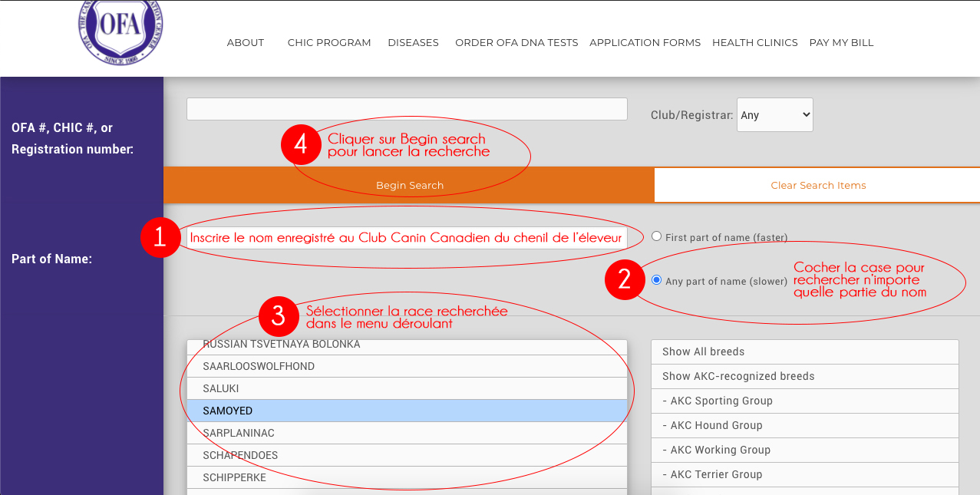
Task: Click Show AKC-recognized breeds filter
Action: click(805, 376)
